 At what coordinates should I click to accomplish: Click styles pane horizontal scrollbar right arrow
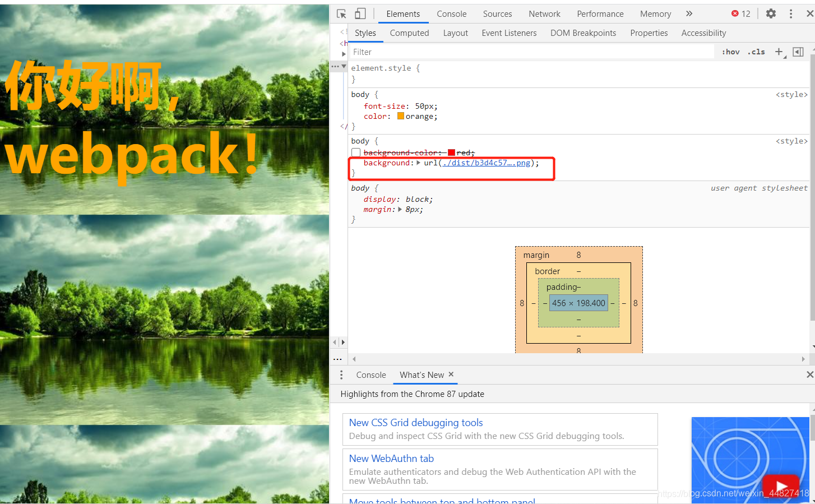tap(803, 359)
